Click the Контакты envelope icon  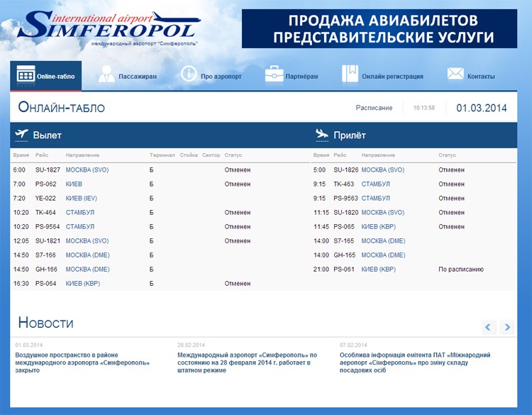(455, 74)
